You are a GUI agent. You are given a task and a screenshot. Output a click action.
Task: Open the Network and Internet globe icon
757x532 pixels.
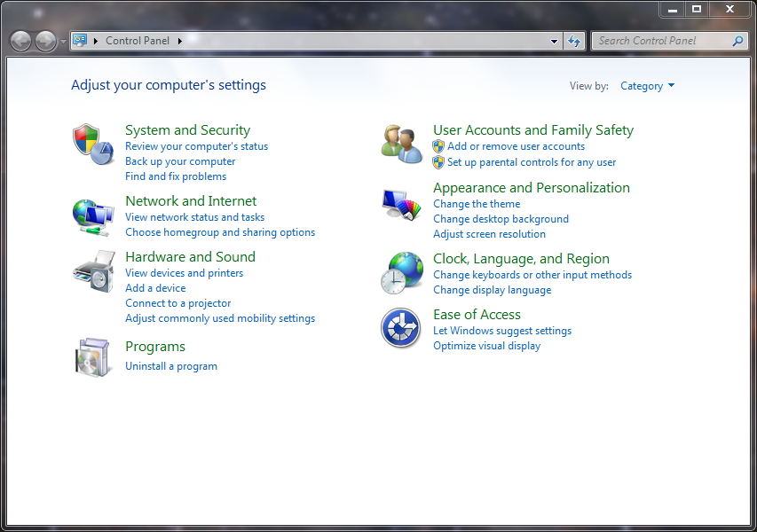coord(93,217)
